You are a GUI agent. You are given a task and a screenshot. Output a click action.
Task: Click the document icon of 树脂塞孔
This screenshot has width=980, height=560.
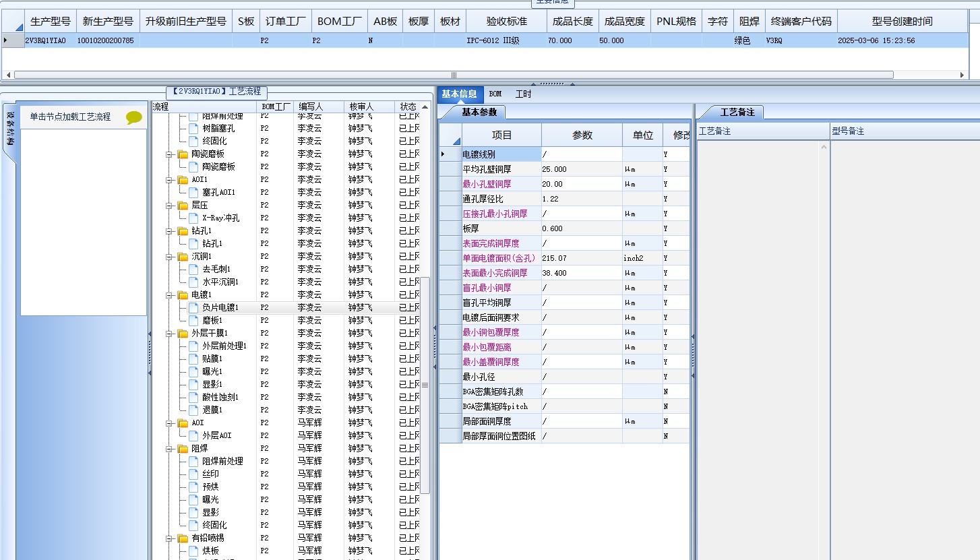[x=194, y=129]
